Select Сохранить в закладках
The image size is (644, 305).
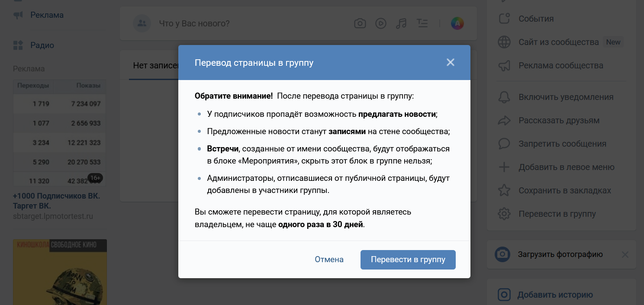tap(565, 190)
